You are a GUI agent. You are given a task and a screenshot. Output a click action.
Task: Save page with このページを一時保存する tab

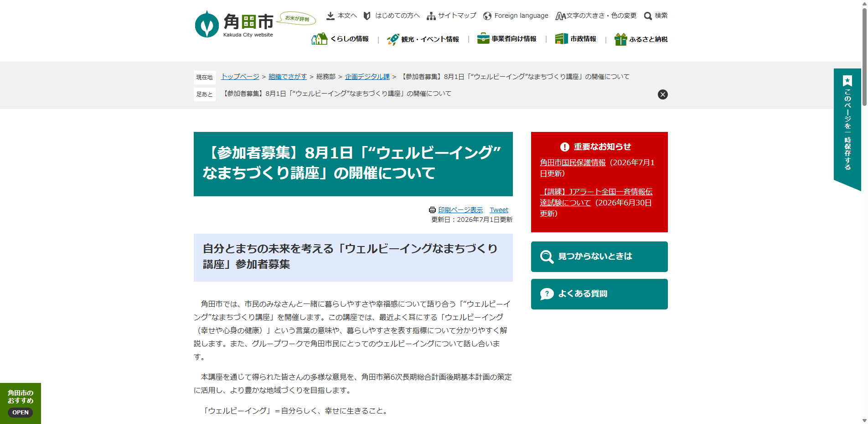click(847, 129)
